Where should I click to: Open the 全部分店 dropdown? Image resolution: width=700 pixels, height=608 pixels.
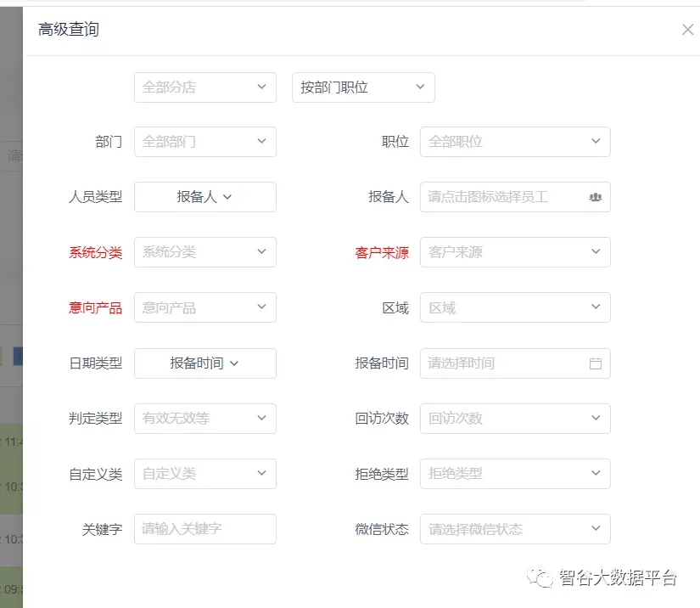coord(205,87)
